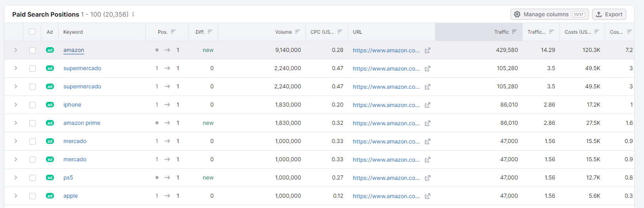Screen dimensions: 644x208
Task: Expand the ps5 keyword row
Action: coord(15,178)
